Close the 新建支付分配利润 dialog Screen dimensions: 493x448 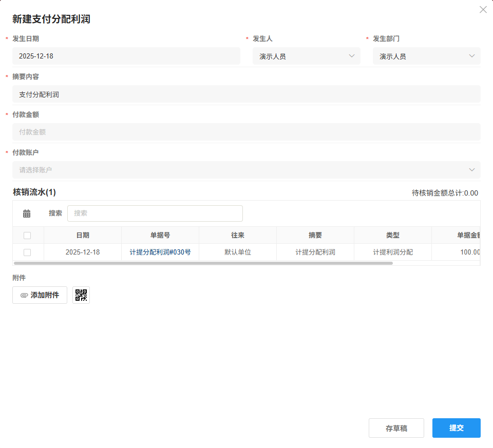[483, 9]
